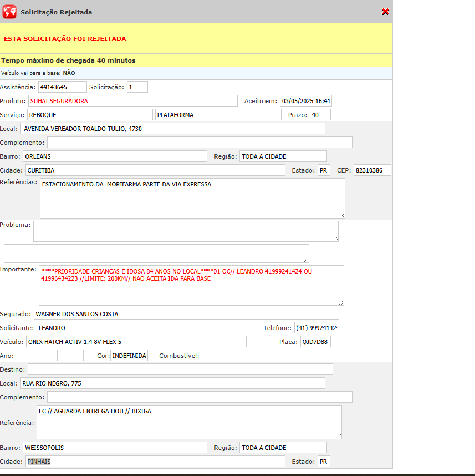The image size is (475, 476).
Task: Click the Telefone number field
Action: [x=316, y=328]
